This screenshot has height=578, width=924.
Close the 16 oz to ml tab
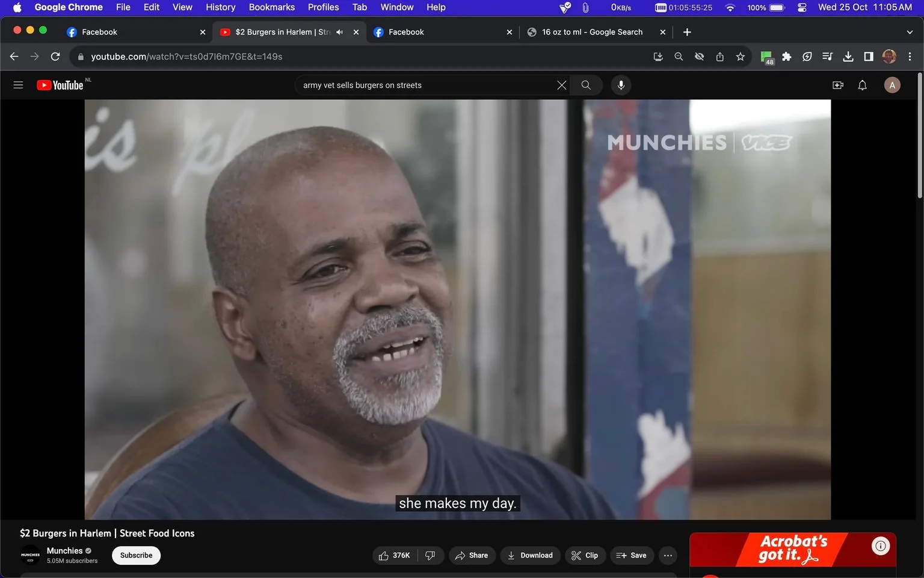click(x=662, y=32)
